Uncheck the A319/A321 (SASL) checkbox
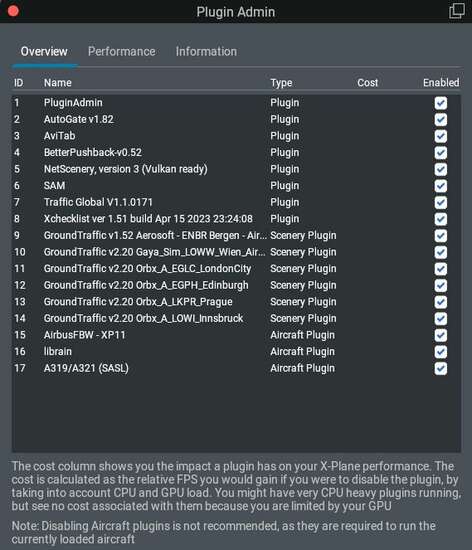Image resolution: width=472 pixels, height=550 pixels. [441, 369]
